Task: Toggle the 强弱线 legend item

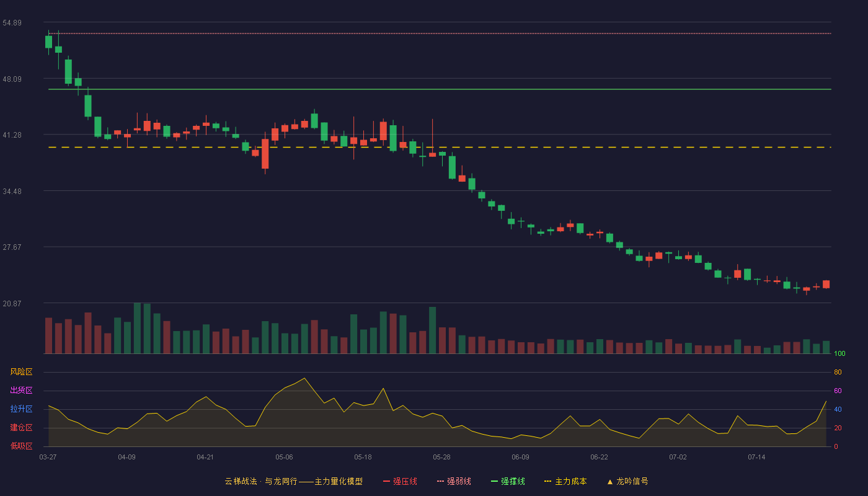Action: click(x=454, y=481)
